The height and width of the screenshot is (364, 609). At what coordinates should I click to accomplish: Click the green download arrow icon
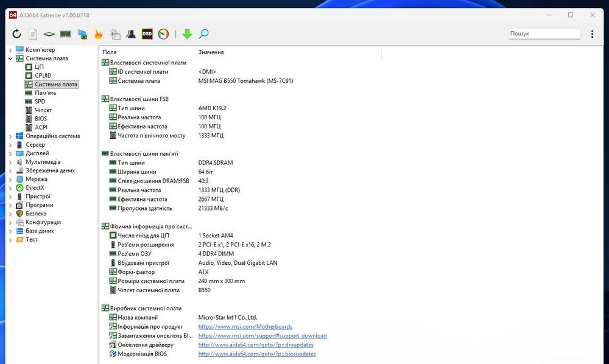[187, 34]
